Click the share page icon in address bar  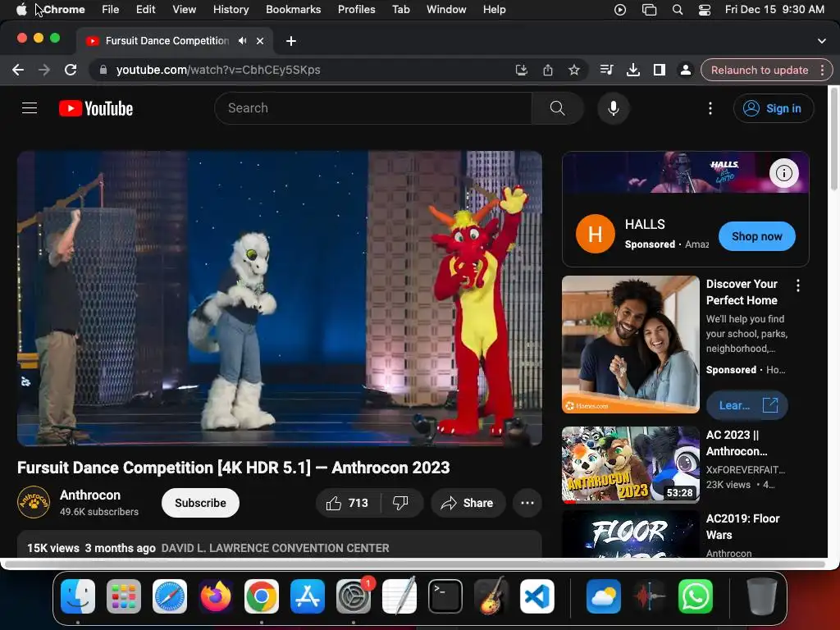pos(547,70)
